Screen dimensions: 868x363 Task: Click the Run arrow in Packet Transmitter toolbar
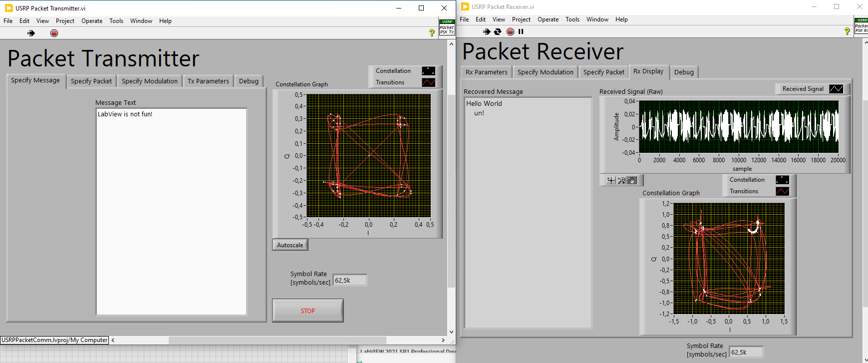(31, 33)
